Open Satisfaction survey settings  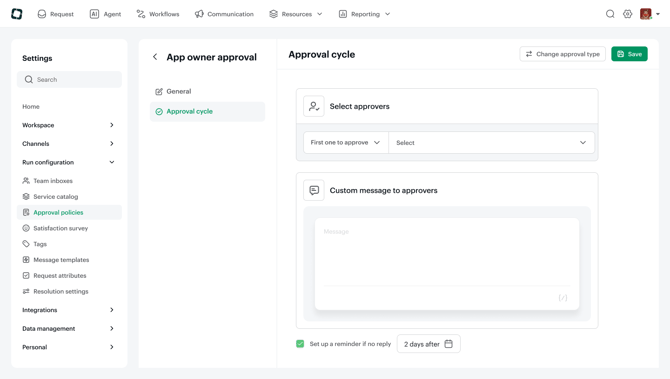(61, 228)
